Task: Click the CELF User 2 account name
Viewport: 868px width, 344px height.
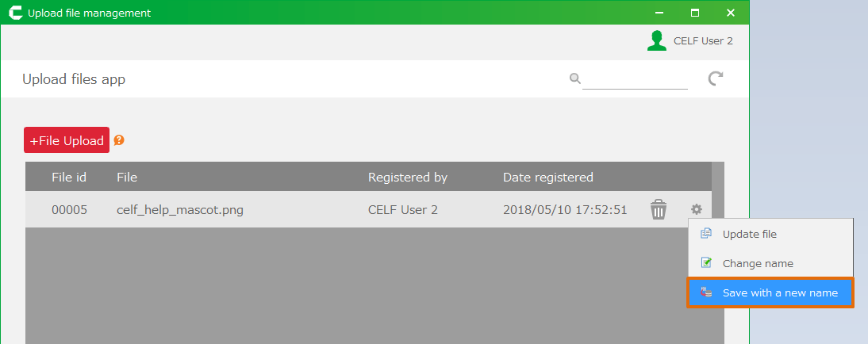Action: 703,41
